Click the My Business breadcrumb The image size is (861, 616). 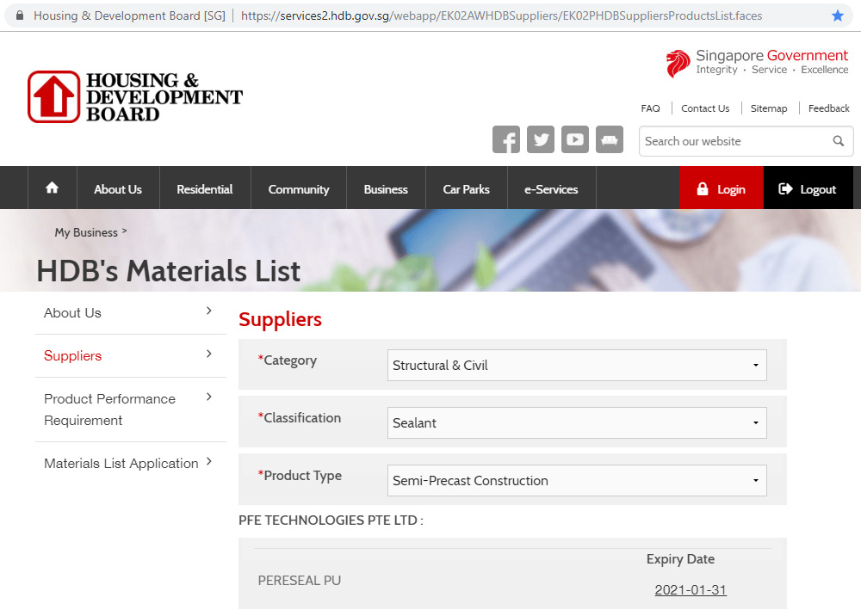point(86,232)
